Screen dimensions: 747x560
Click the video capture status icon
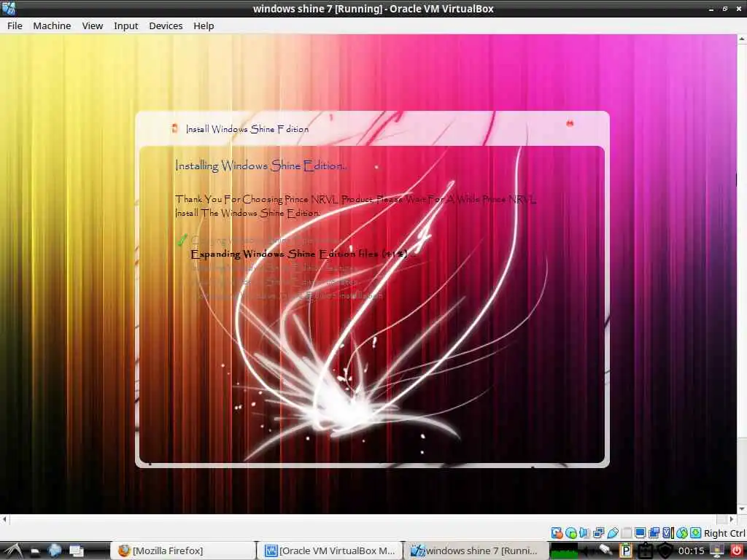coord(654,533)
